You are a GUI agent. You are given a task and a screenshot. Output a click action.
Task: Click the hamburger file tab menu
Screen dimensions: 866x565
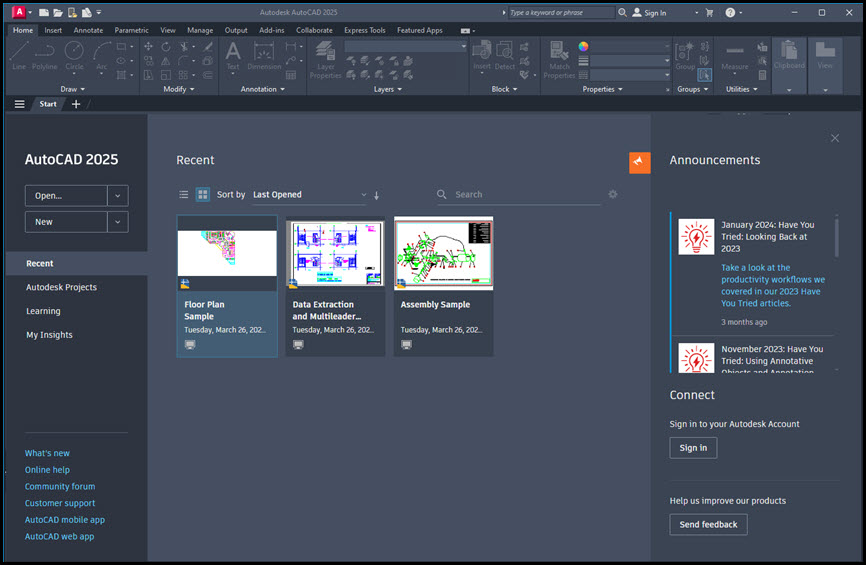(19, 104)
